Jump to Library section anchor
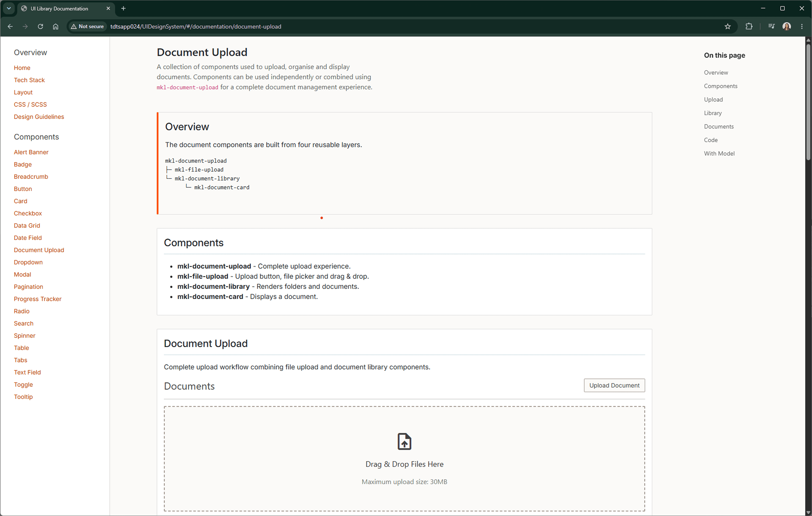Screen dimensions: 812x516 click(713, 113)
